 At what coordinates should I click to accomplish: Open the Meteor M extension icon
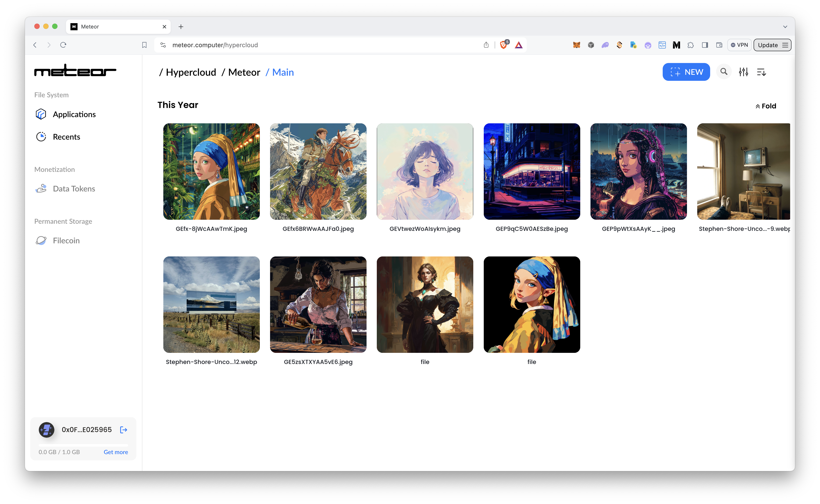click(x=676, y=45)
